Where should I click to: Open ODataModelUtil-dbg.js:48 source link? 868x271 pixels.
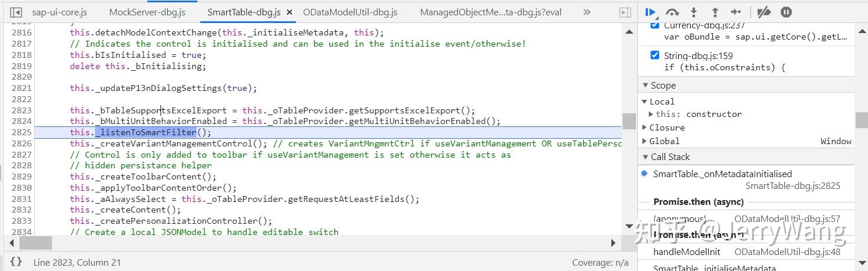(x=787, y=252)
